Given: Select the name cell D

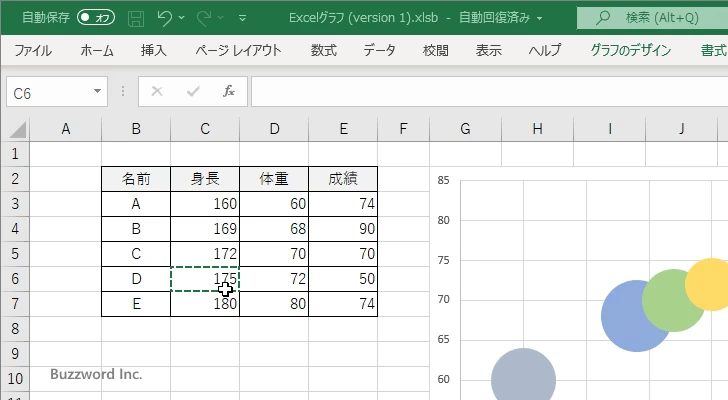Looking at the screenshot, I should click(x=136, y=279).
